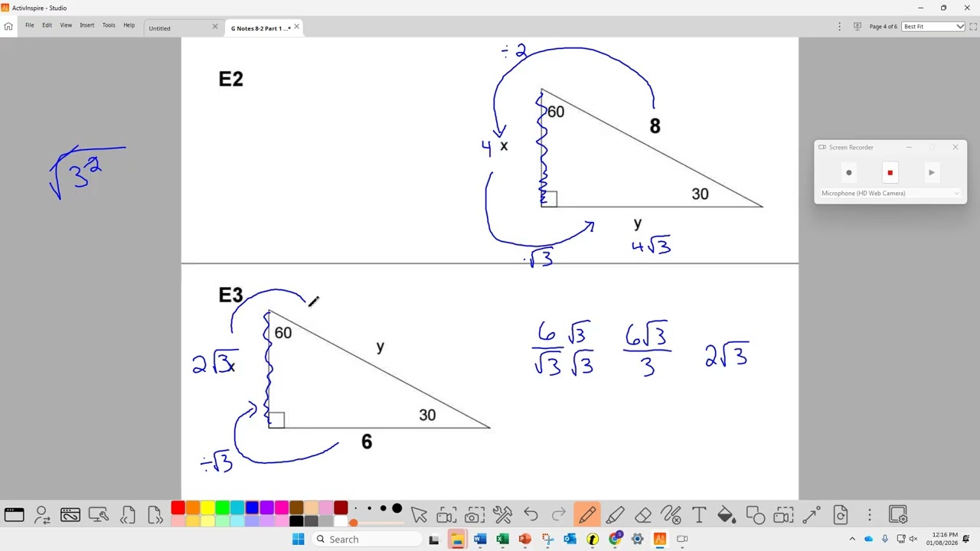Pick the dark blue color swatch
Screen dimensions: 980x551
[252, 508]
